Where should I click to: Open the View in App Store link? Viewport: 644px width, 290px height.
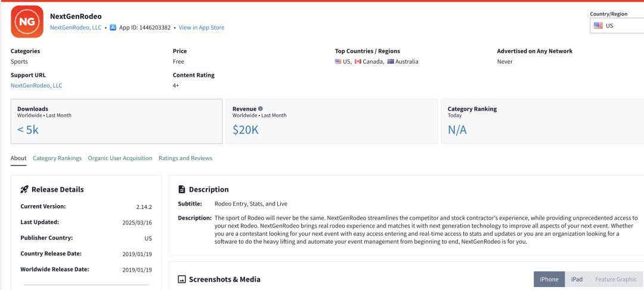(202, 27)
